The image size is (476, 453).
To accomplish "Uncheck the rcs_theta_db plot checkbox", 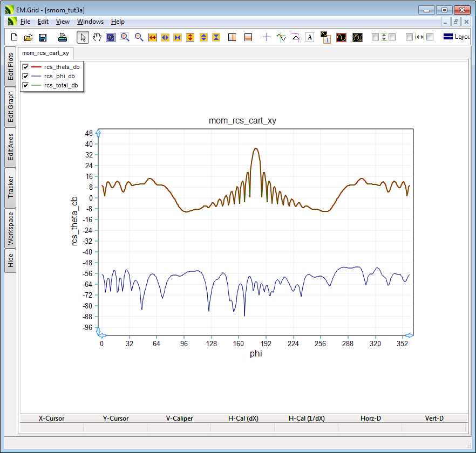I will point(25,67).
